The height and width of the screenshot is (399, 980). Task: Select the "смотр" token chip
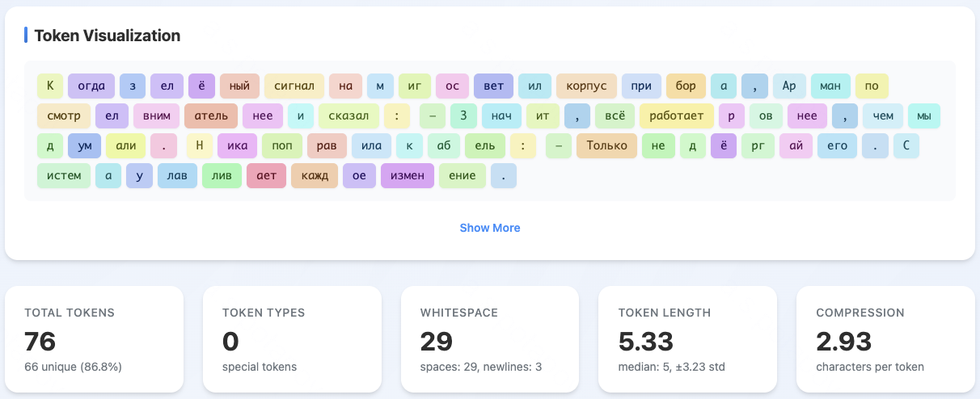coord(63,116)
